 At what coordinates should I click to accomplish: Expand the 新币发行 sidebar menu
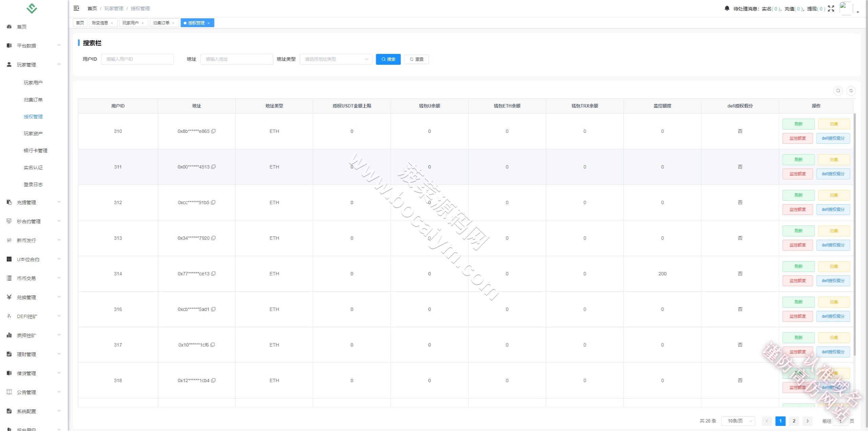(x=34, y=240)
